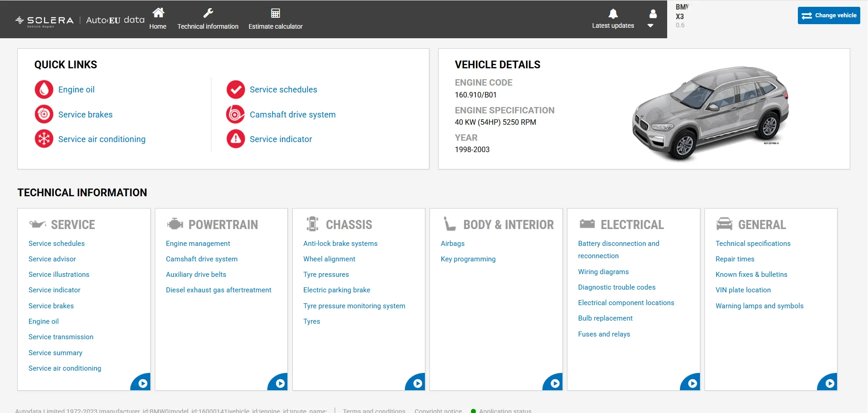Open Terms and conditions footer link
This screenshot has width=868, height=413.
374,410
